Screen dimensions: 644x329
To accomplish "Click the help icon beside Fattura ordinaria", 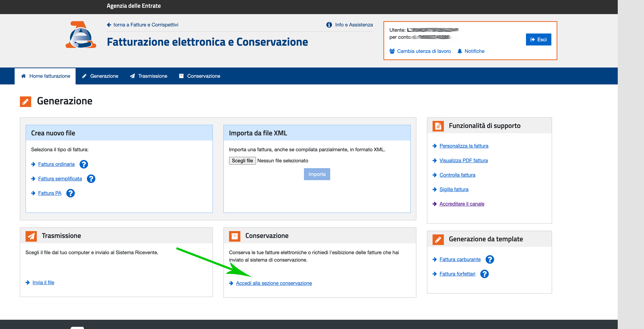I will click(x=84, y=164).
